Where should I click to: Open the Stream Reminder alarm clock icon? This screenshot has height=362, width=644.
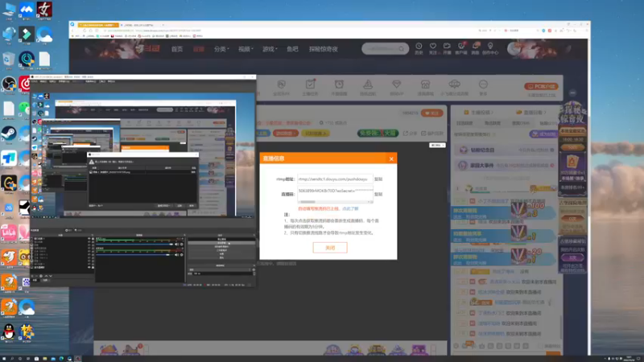pyautogui.click(x=339, y=84)
